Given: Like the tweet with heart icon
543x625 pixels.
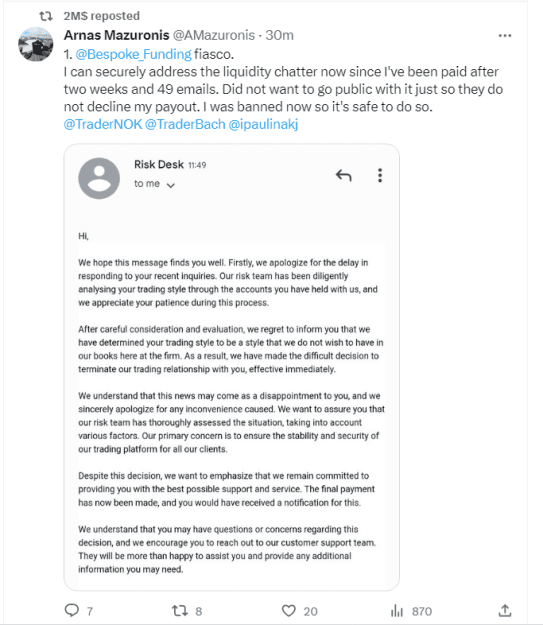Looking at the screenshot, I should tap(289, 611).
